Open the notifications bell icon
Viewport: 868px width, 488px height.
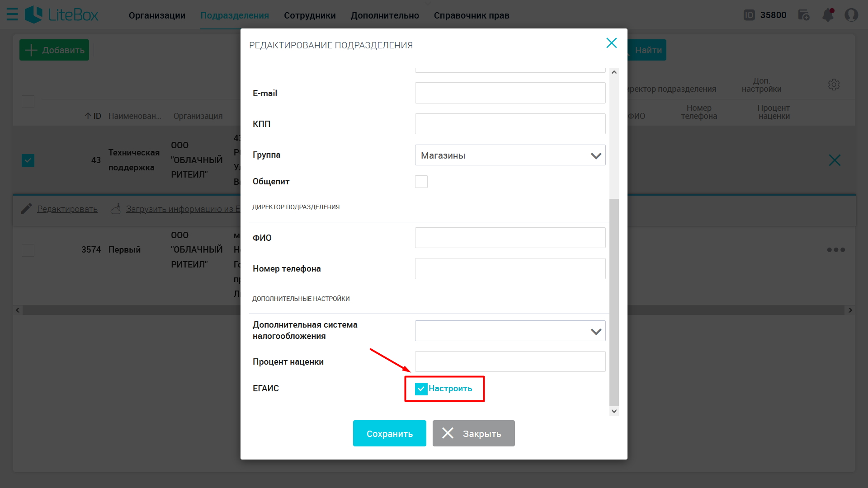828,15
